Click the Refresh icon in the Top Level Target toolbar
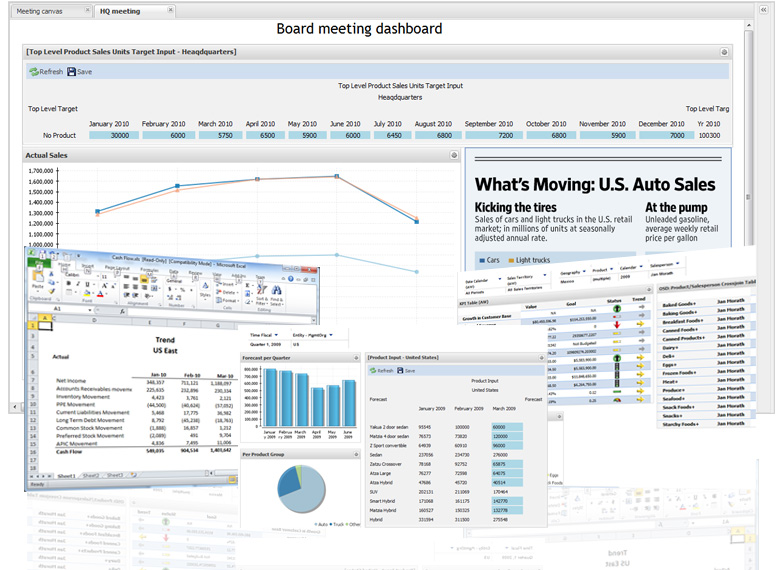The width and height of the screenshot is (783, 570). click(x=34, y=72)
